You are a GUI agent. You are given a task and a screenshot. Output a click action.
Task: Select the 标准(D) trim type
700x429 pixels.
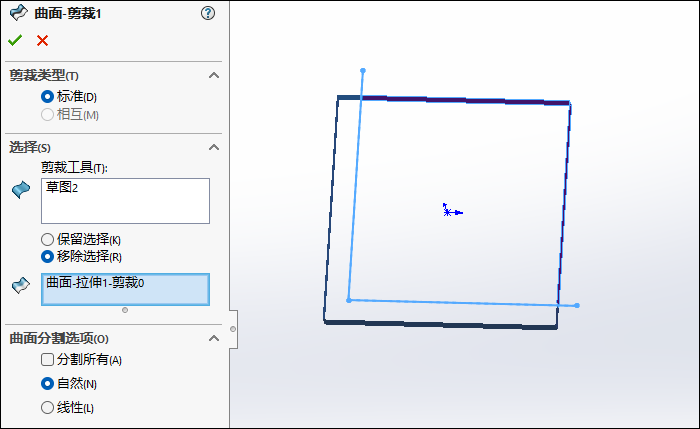point(47,96)
